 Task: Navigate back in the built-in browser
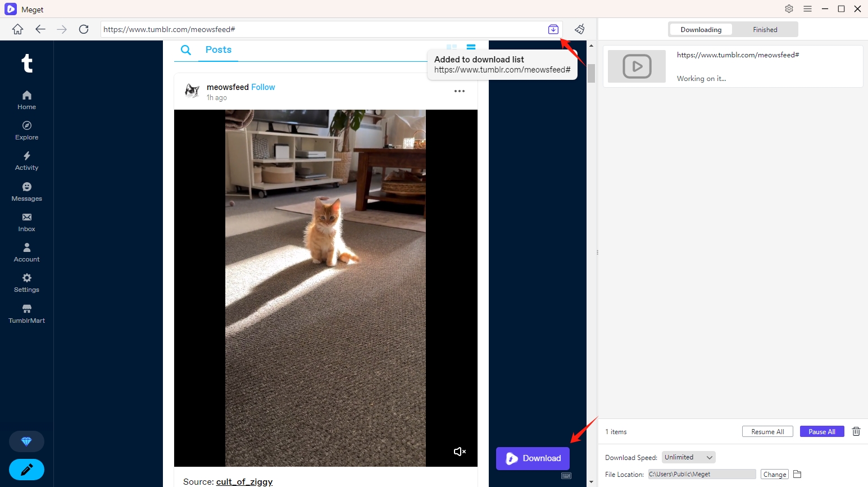click(x=40, y=29)
